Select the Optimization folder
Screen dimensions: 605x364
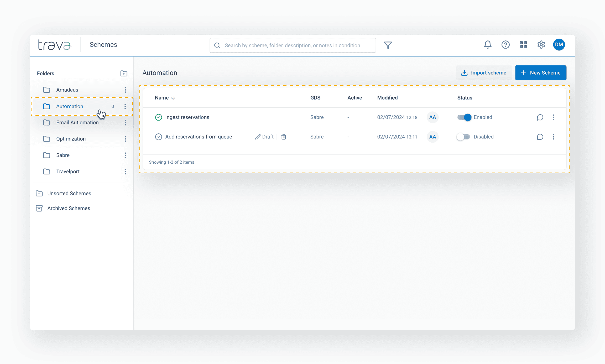click(71, 139)
